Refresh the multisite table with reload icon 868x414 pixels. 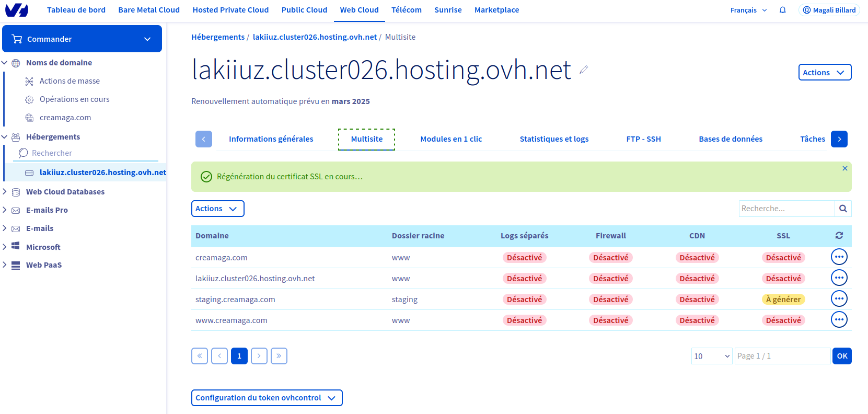(x=839, y=236)
